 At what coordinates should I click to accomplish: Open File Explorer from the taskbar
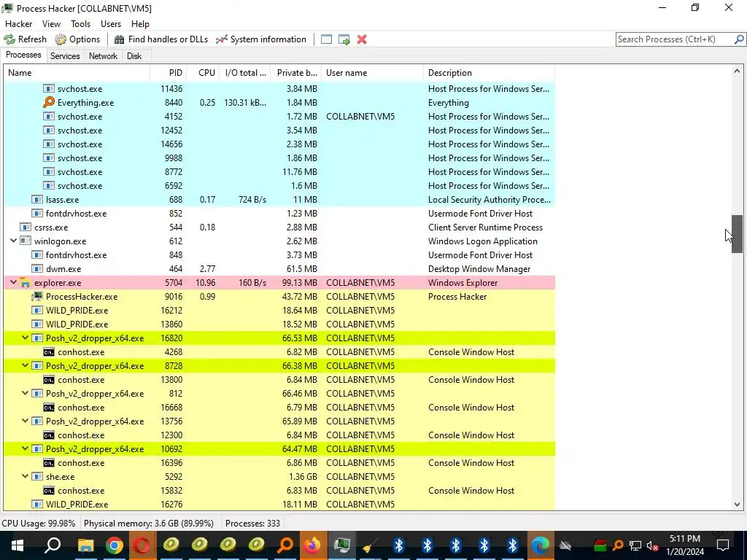pyautogui.click(x=86, y=545)
